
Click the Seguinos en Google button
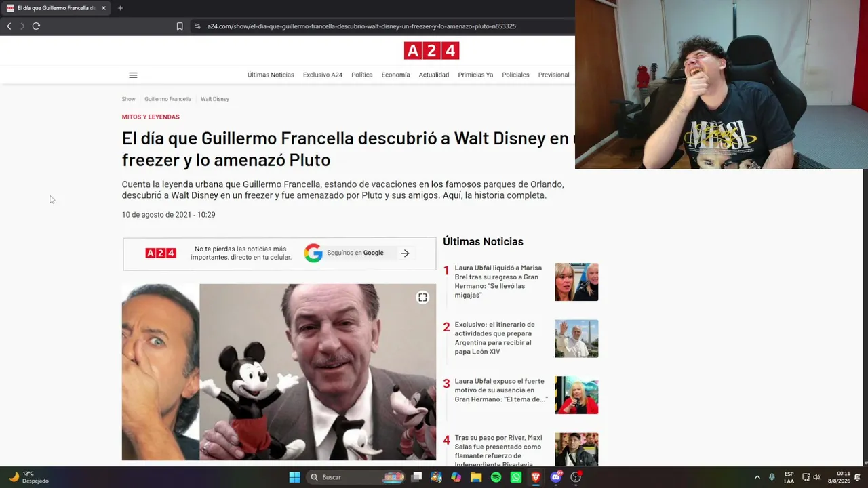355,253
